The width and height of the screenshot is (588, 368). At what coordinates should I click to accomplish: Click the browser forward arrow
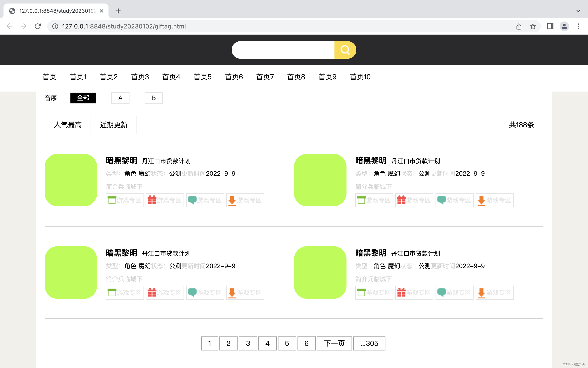(x=24, y=26)
